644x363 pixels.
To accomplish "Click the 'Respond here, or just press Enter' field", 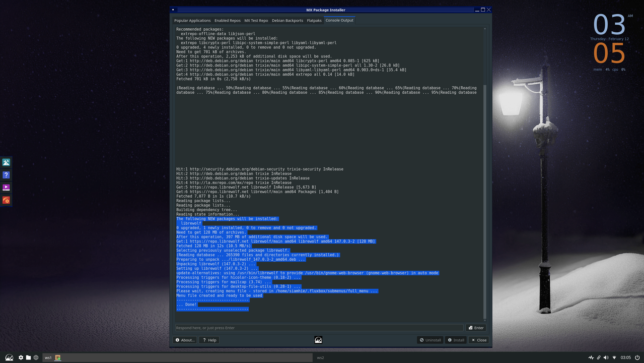I will (319, 328).
